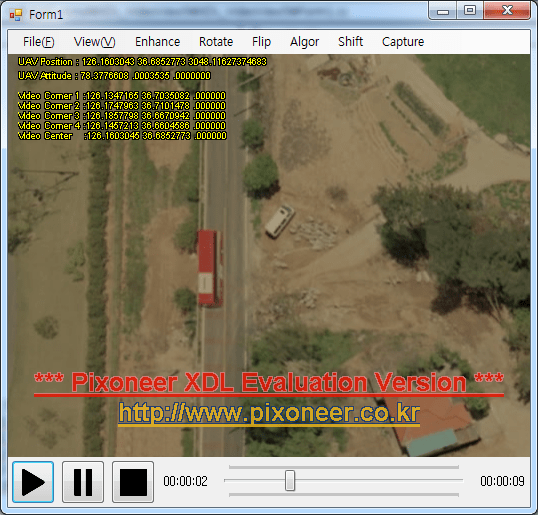Maximize the Form1 window
This screenshot has height=515, width=538.
pos(470,10)
